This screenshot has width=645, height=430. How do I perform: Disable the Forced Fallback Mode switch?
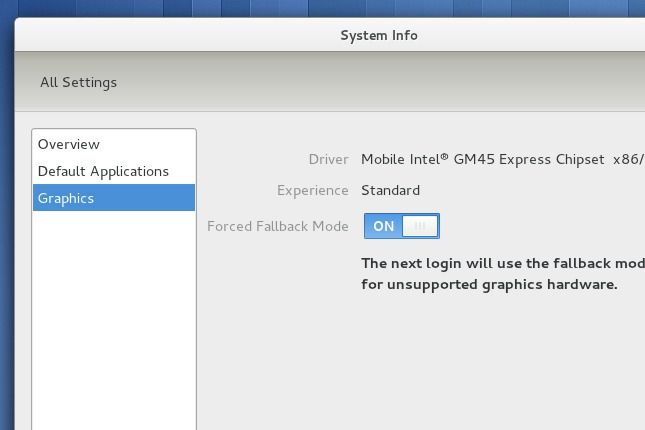[x=401, y=226]
